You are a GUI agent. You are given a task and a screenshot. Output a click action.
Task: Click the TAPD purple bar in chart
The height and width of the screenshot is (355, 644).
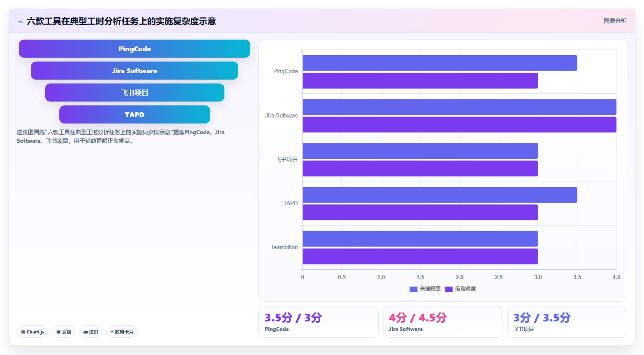click(x=420, y=212)
